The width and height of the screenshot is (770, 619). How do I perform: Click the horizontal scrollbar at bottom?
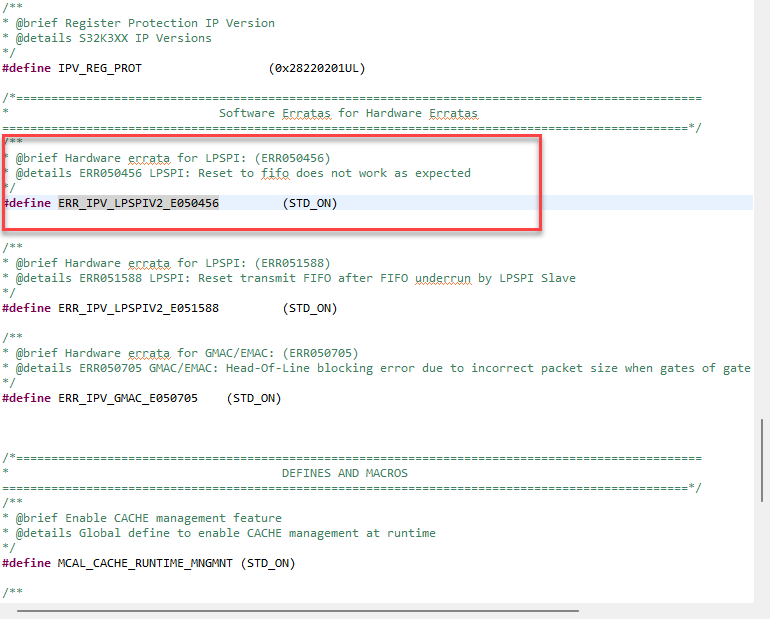(298, 611)
